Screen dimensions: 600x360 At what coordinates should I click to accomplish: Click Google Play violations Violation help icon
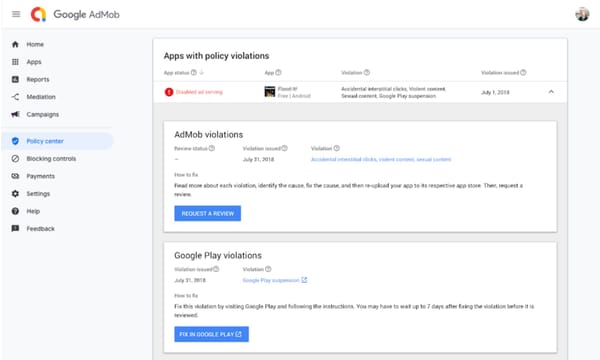click(268, 269)
